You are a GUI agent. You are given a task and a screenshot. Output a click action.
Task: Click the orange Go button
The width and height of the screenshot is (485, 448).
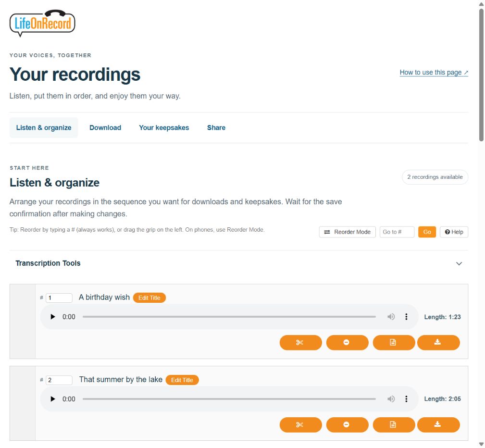[x=427, y=232]
